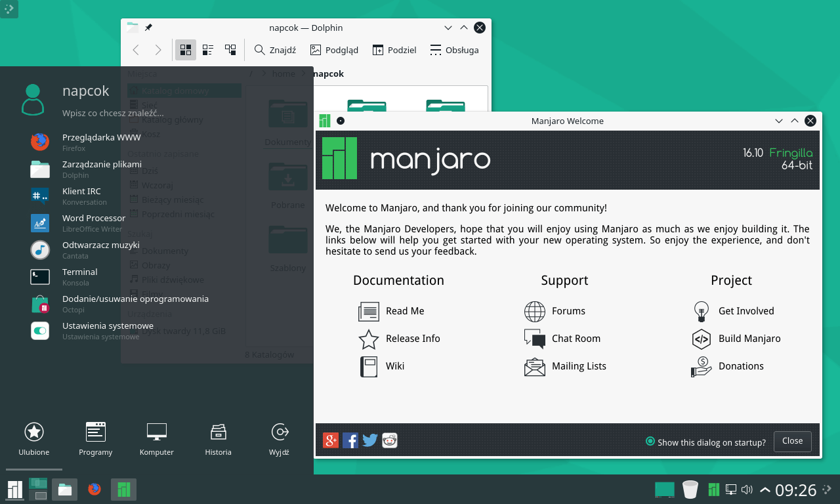Expand hidden system tray icons arrow

click(765, 490)
